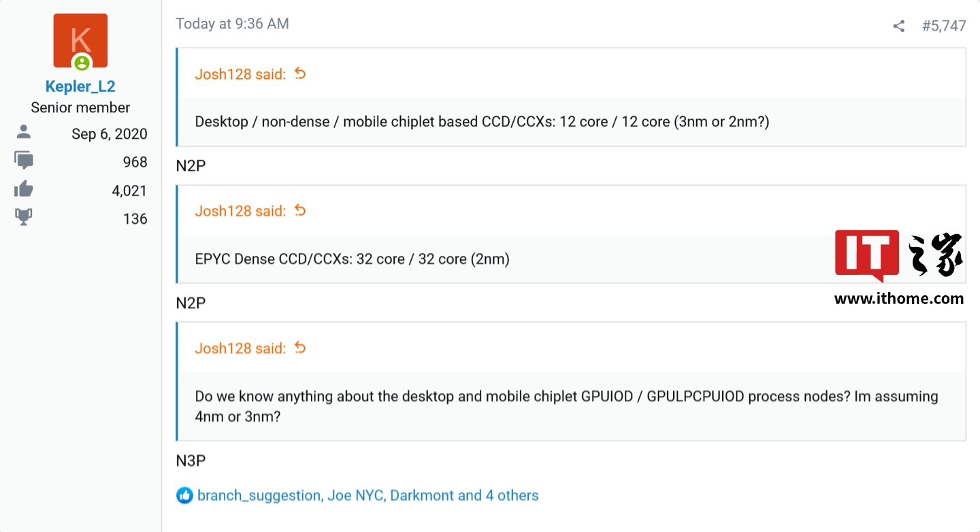
Task: Click second "Josh128 said:" quote header
Action: (x=240, y=211)
